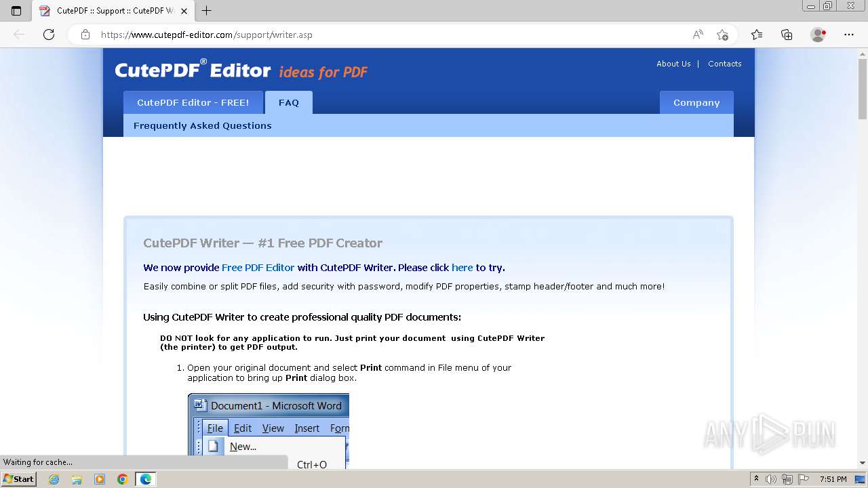Open volume speaker tray icon
The width and height of the screenshot is (868, 488).
(x=771, y=479)
